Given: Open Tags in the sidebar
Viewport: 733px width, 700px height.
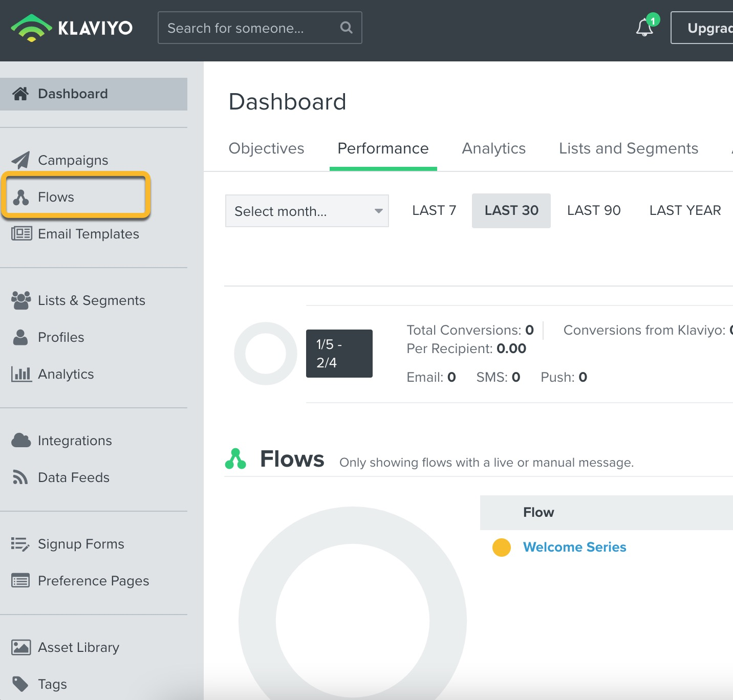Looking at the screenshot, I should click(x=52, y=684).
